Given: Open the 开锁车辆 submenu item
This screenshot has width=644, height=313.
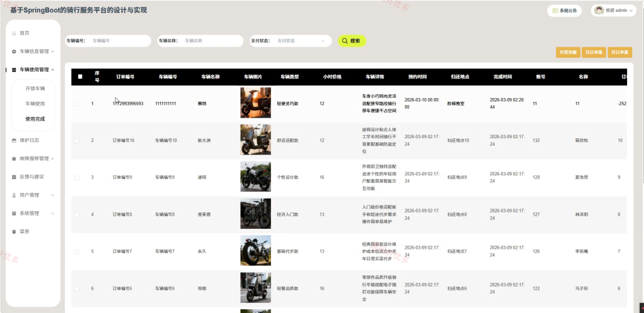Looking at the screenshot, I should [35, 89].
